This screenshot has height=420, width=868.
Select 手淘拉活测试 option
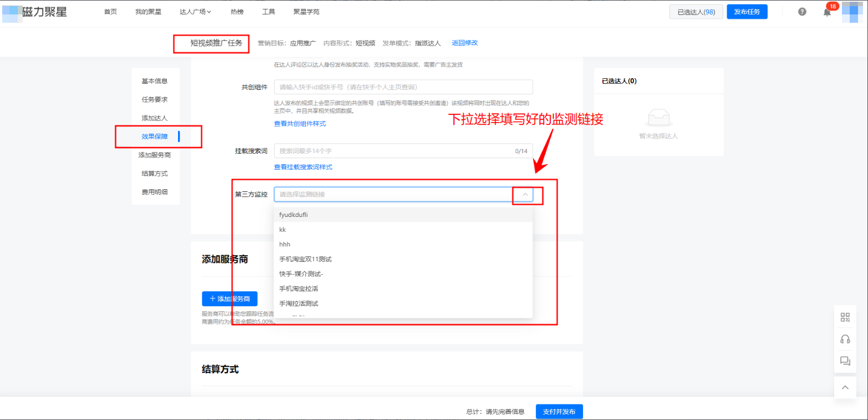403,303
